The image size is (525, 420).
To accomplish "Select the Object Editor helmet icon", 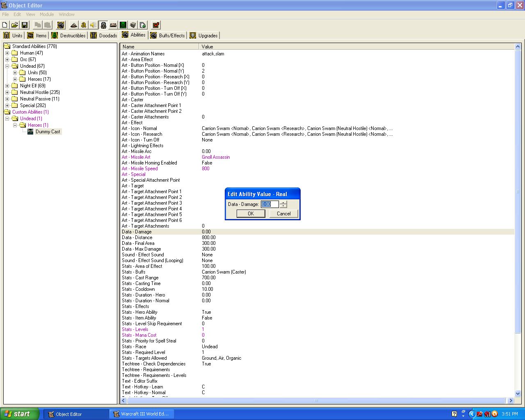I will (x=103, y=25).
